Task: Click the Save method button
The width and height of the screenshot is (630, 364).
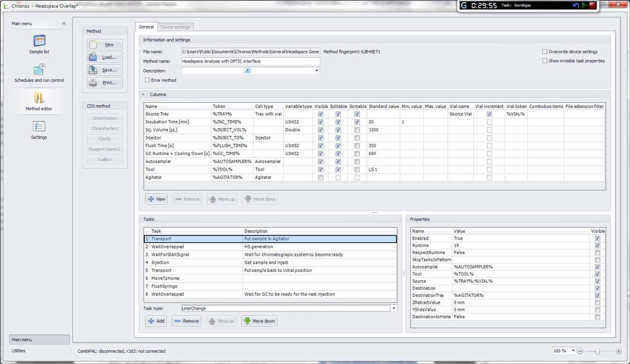Action: (x=105, y=70)
